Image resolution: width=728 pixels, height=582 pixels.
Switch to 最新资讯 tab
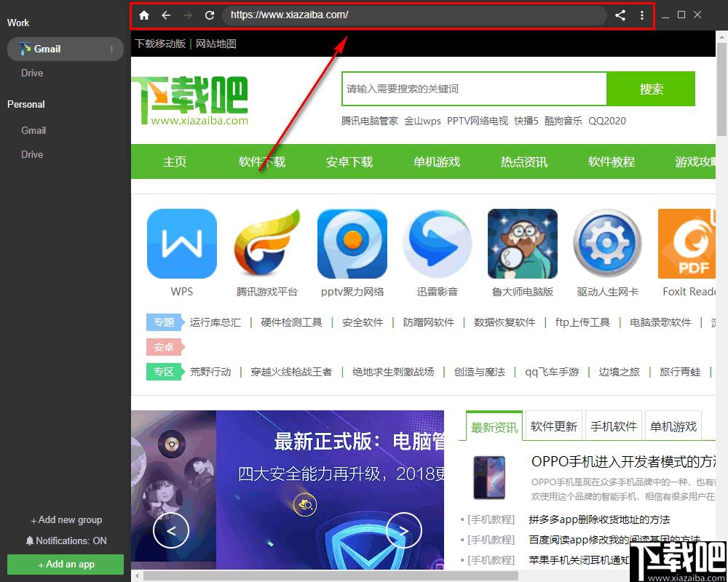494,426
